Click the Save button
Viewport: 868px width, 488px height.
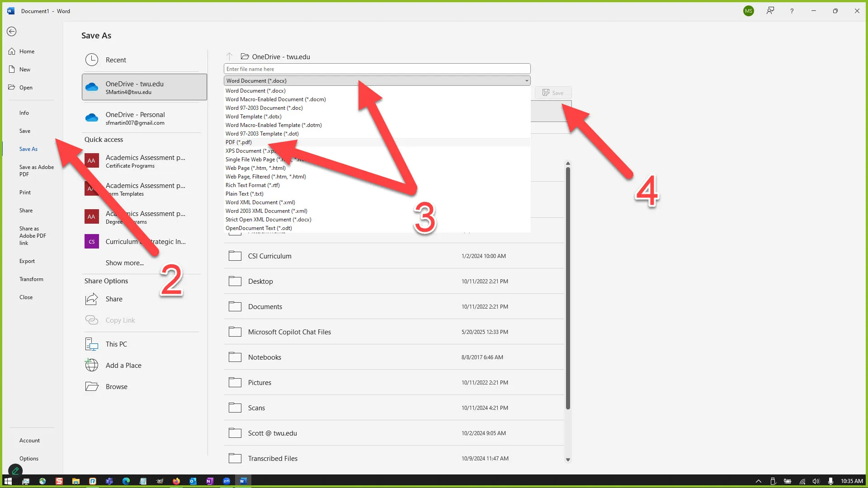(x=553, y=93)
